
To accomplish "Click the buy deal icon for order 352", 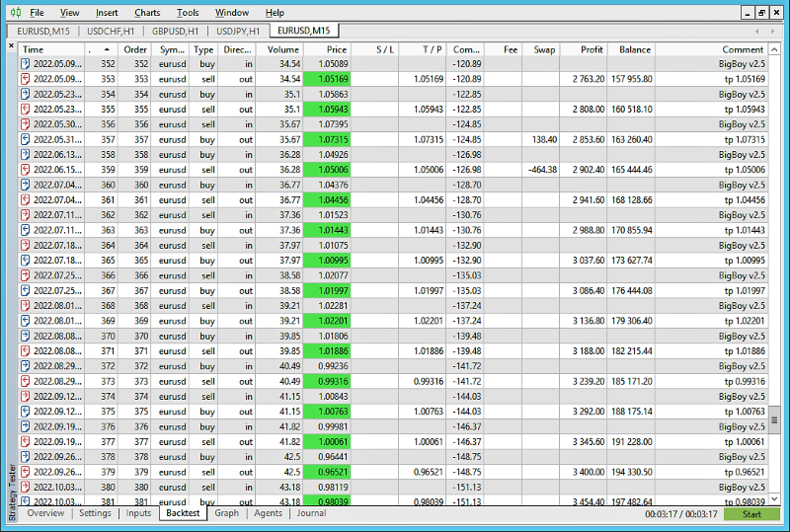I will tap(26, 64).
